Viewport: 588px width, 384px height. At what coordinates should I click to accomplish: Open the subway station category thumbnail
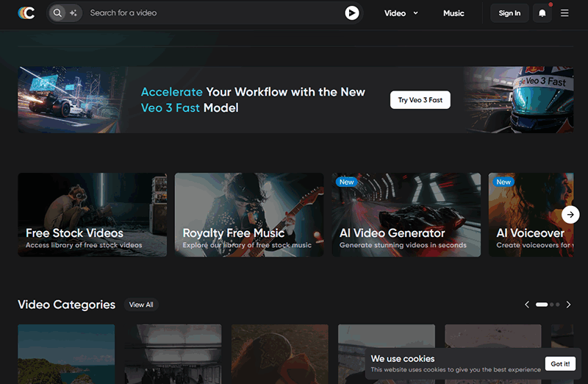(173, 354)
